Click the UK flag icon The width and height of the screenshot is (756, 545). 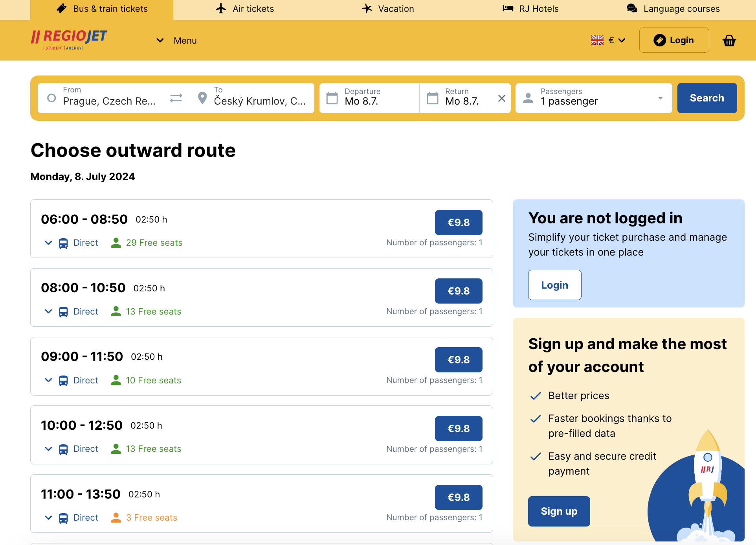(x=597, y=40)
